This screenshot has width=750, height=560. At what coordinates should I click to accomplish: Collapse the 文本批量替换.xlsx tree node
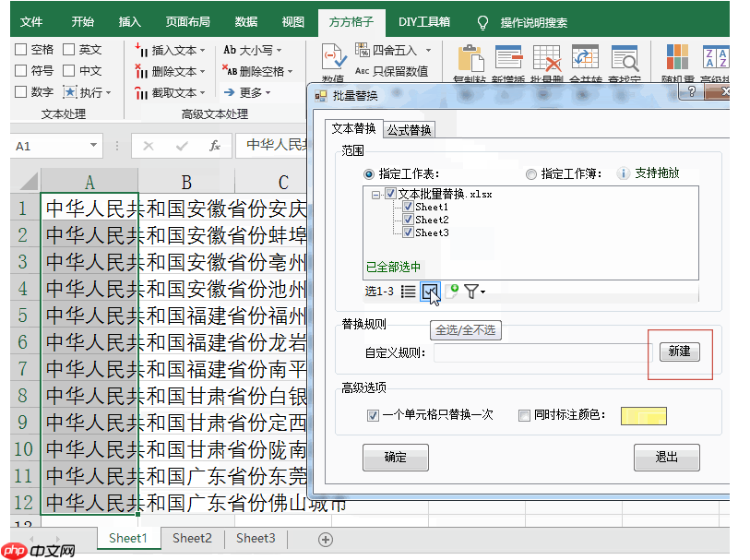[x=376, y=195]
